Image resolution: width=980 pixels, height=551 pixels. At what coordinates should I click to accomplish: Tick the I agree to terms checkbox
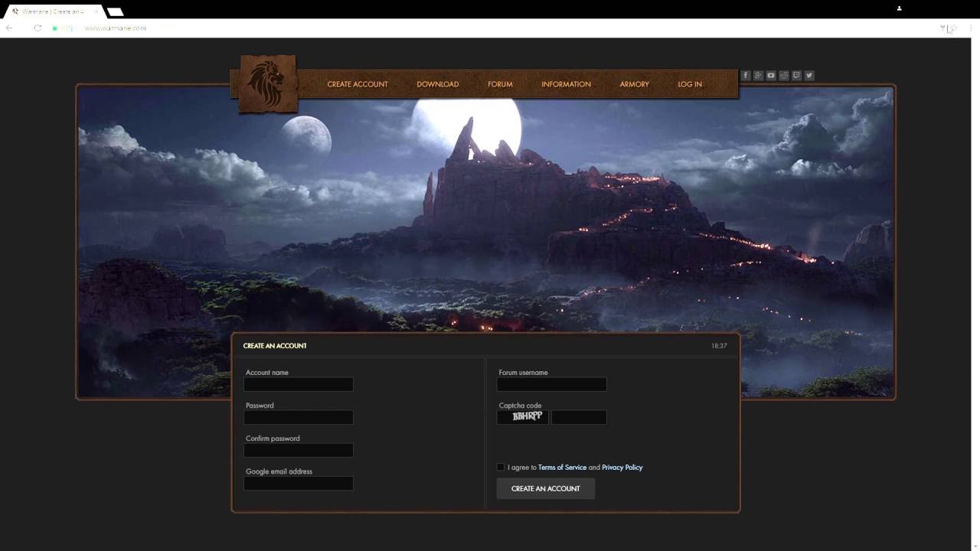[x=501, y=467]
